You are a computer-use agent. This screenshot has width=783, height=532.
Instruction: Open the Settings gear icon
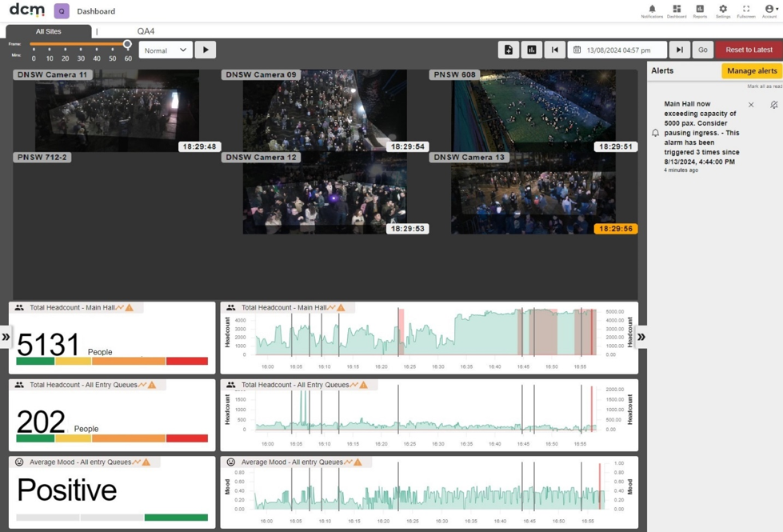click(x=722, y=11)
